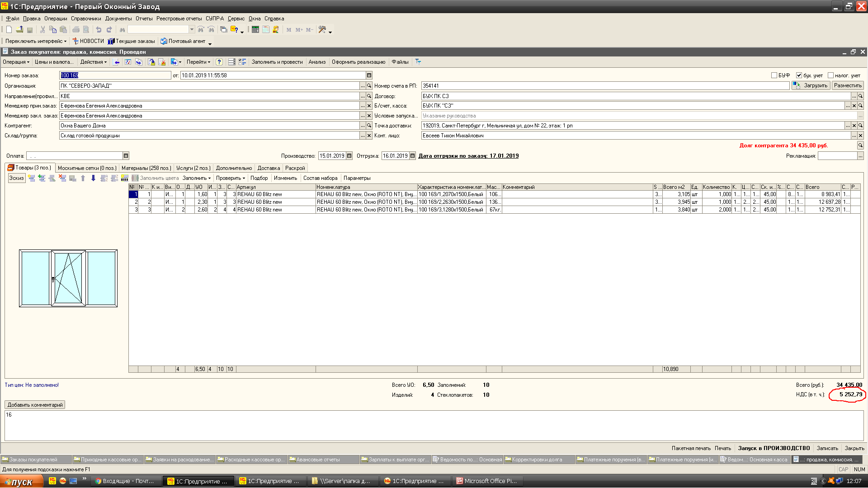Image resolution: width=868 pixels, height=488 pixels.
Task: Open the Переключить интерфейс dropdown
Action: tap(36, 41)
